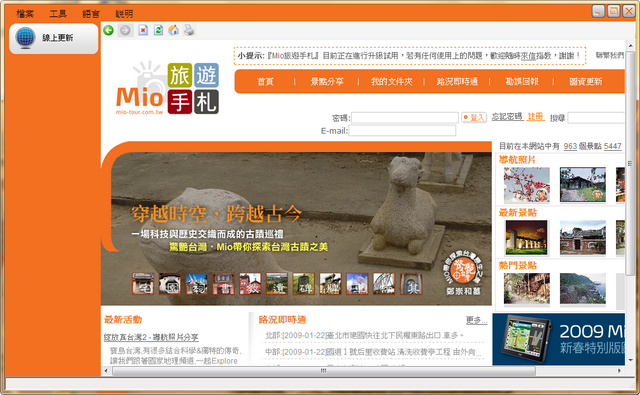Click the Mio 旅遊手札 logo

click(167, 88)
